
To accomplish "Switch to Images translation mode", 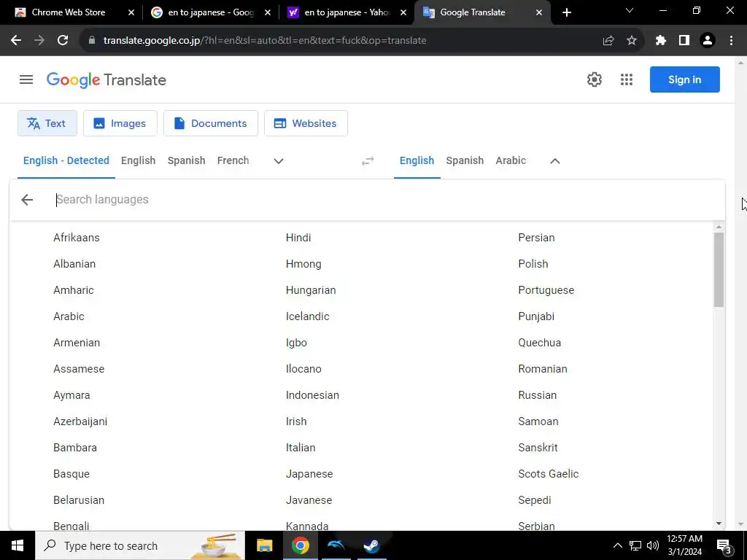I will (x=120, y=123).
